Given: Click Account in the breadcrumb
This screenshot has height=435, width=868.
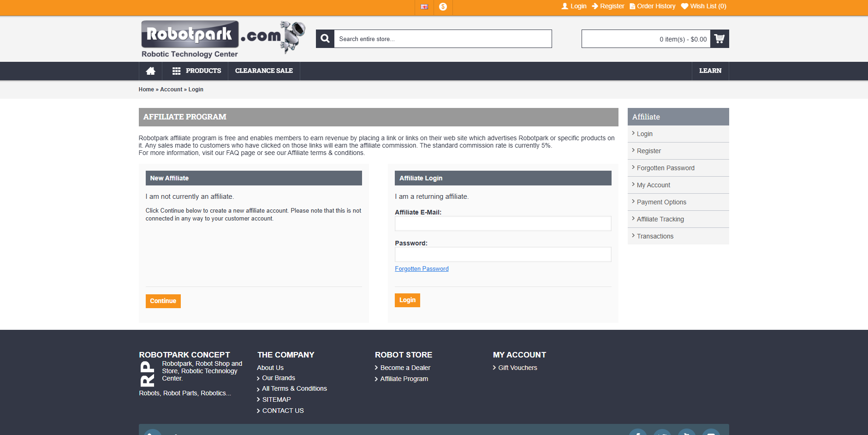Looking at the screenshot, I should (171, 89).
